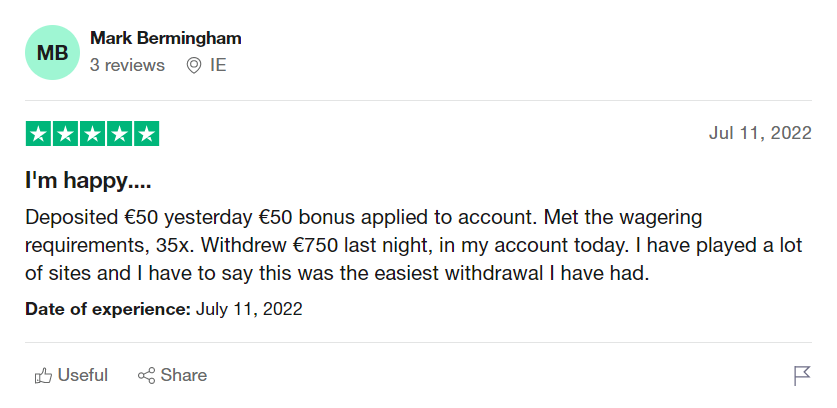
Task: Click the "Date of experience:" bold label
Action: (108, 309)
